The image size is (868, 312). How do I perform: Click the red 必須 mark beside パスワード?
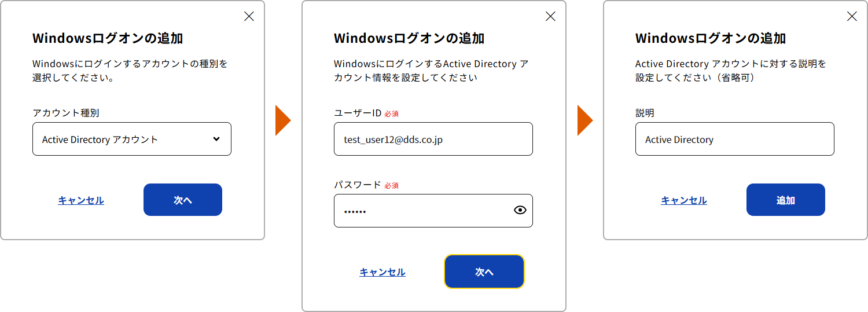[x=392, y=185]
